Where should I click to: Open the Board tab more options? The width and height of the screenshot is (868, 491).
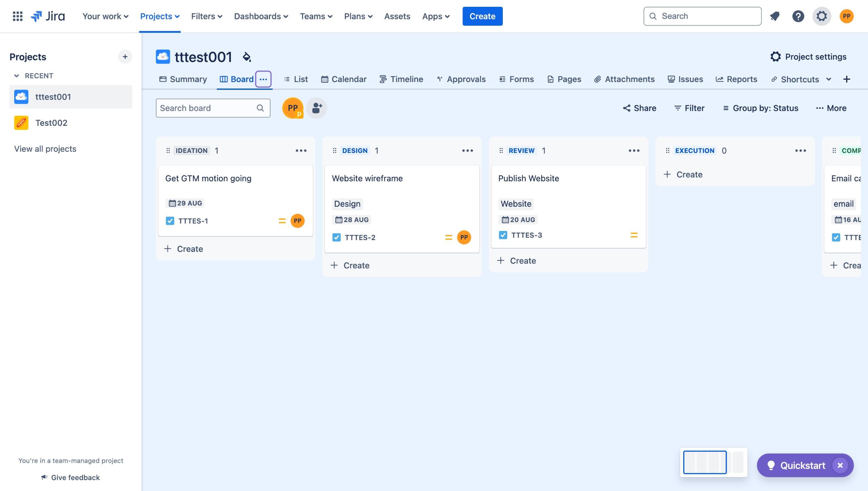tap(263, 79)
